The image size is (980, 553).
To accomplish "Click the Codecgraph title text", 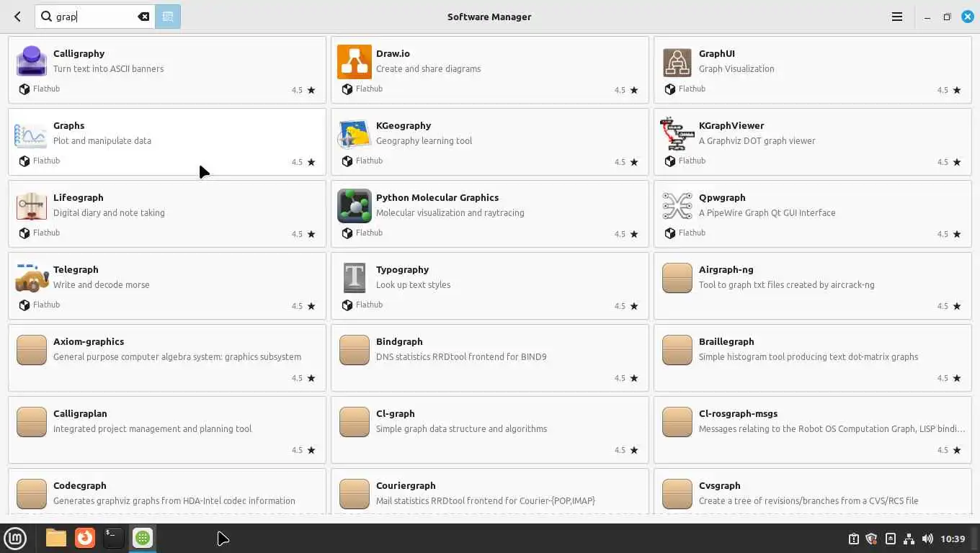I will click(79, 486).
